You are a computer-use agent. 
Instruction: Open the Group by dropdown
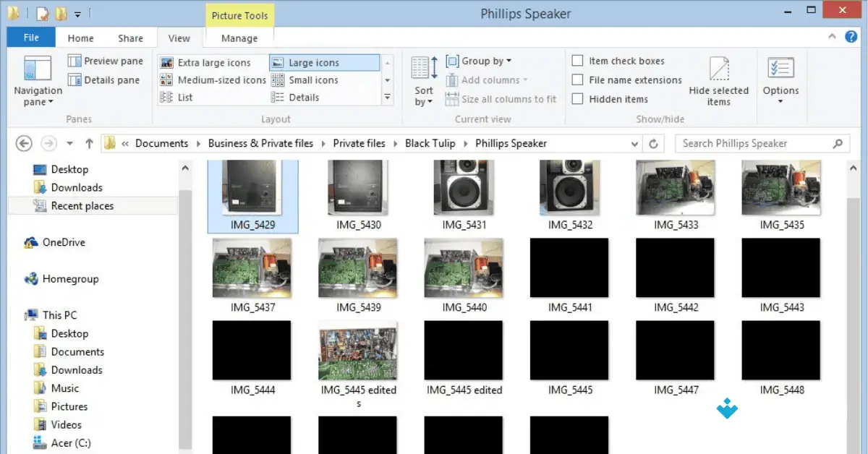click(477, 60)
